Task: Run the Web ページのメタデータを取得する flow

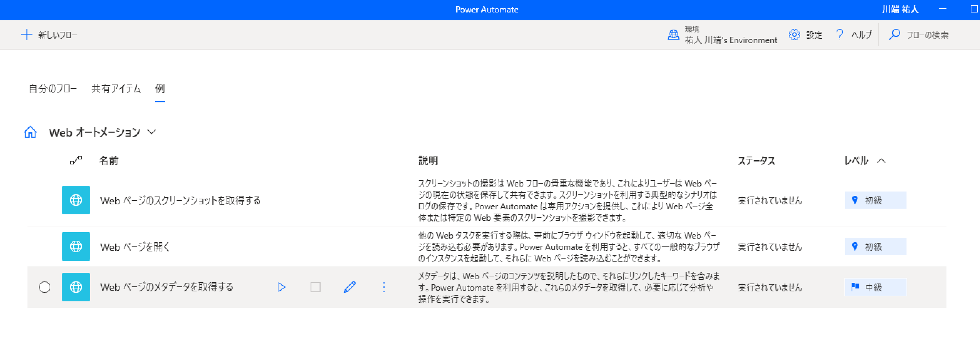Action: (281, 287)
